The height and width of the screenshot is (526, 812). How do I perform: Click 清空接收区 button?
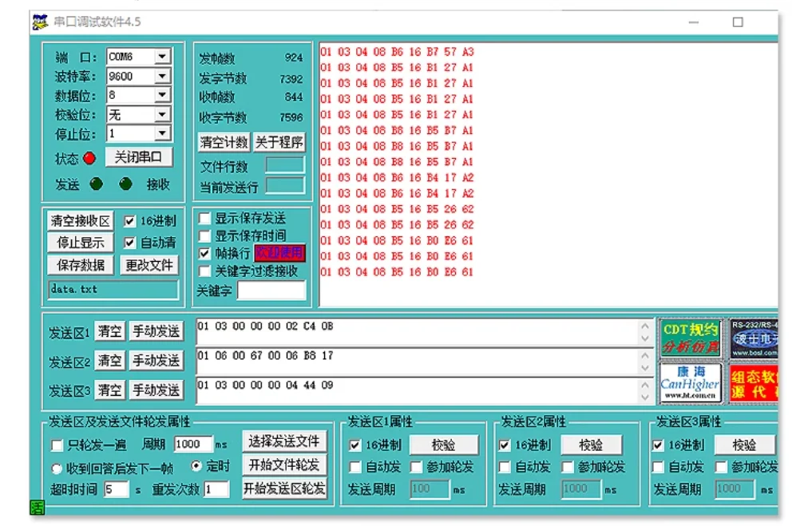[x=81, y=221]
